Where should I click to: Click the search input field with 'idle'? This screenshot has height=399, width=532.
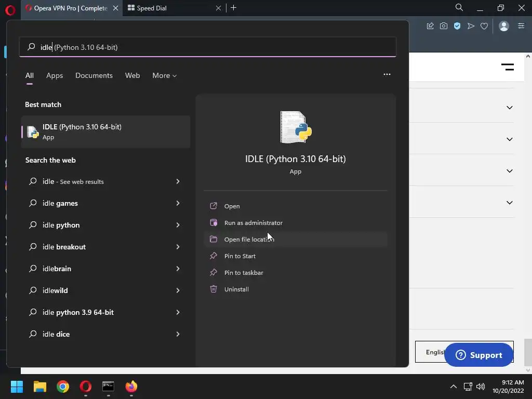tap(208, 47)
